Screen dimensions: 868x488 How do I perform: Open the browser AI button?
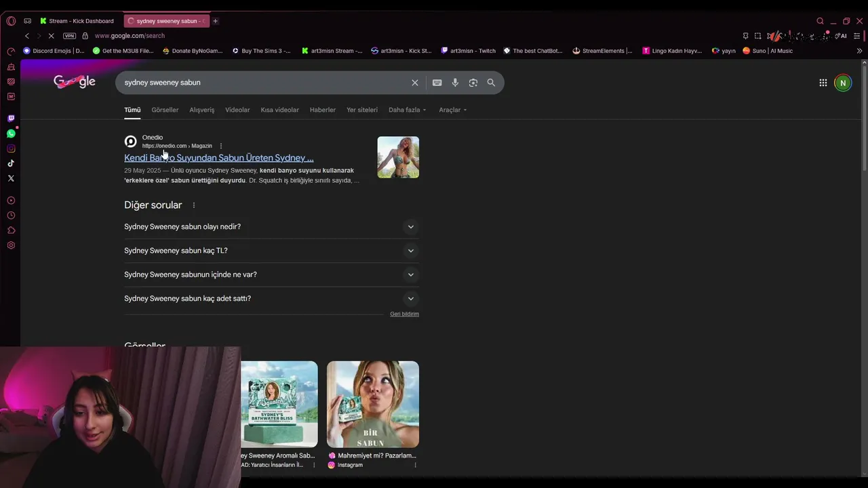tap(842, 36)
